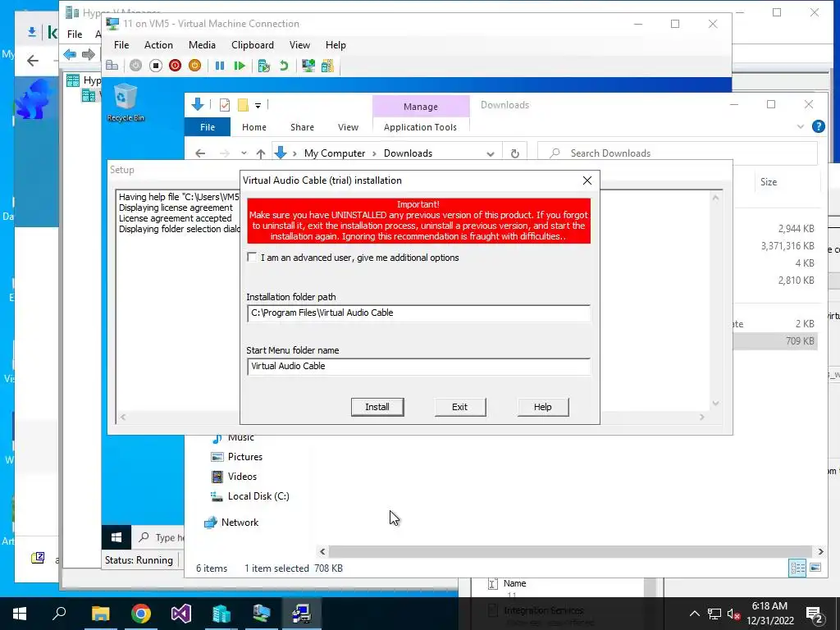The image size is (840, 630).
Task: Open the View menu in VM Connection
Action: coord(299,45)
